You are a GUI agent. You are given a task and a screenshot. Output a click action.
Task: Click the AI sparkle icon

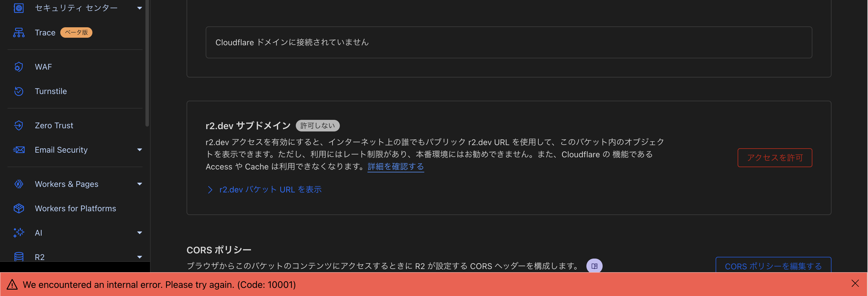pos(19,232)
